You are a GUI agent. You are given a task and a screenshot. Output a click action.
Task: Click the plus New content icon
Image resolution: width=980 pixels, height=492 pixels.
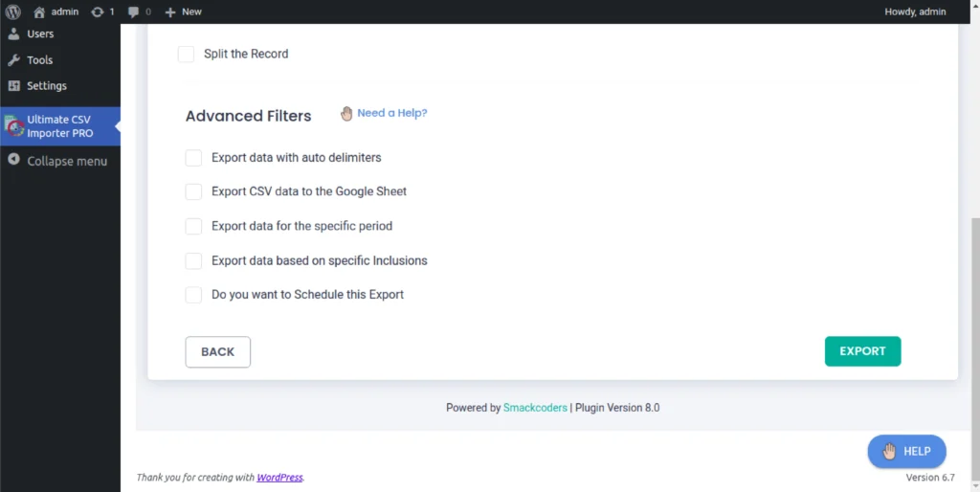pyautogui.click(x=170, y=11)
